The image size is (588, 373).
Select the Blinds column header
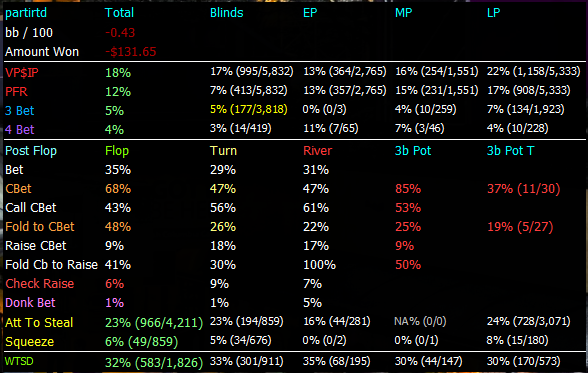point(226,13)
